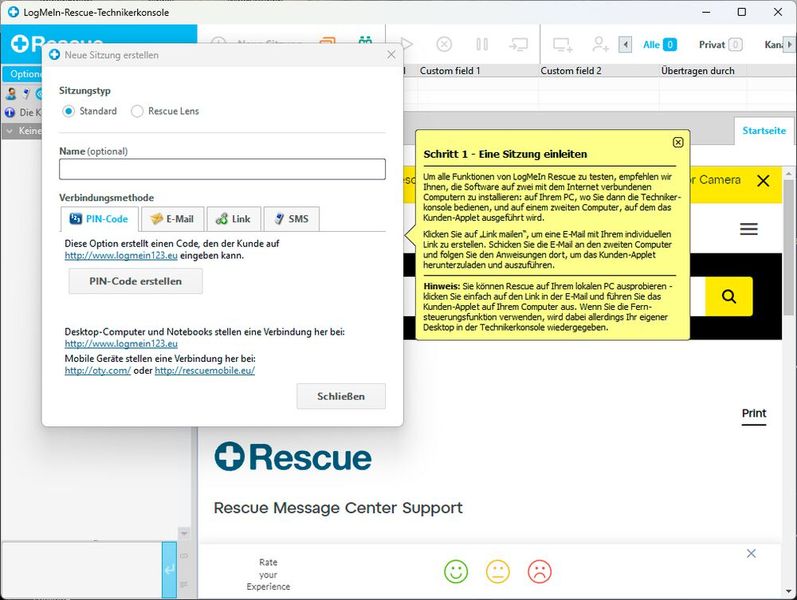Open the Startseite tab
The height and width of the screenshot is (600, 797).
(764, 131)
